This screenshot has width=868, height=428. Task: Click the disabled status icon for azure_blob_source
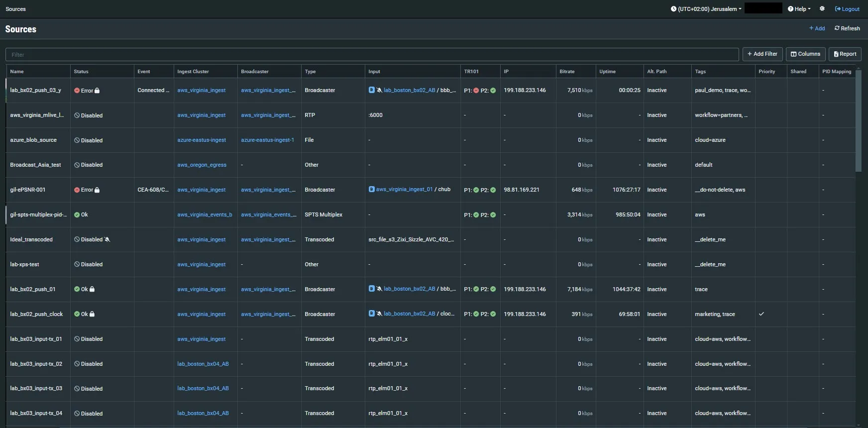point(77,140)
